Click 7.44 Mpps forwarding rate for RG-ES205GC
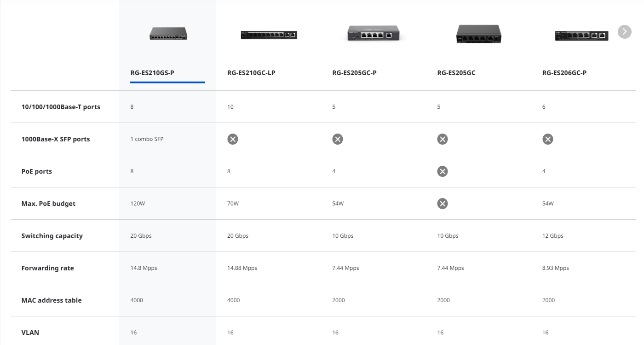 point(450,268)
